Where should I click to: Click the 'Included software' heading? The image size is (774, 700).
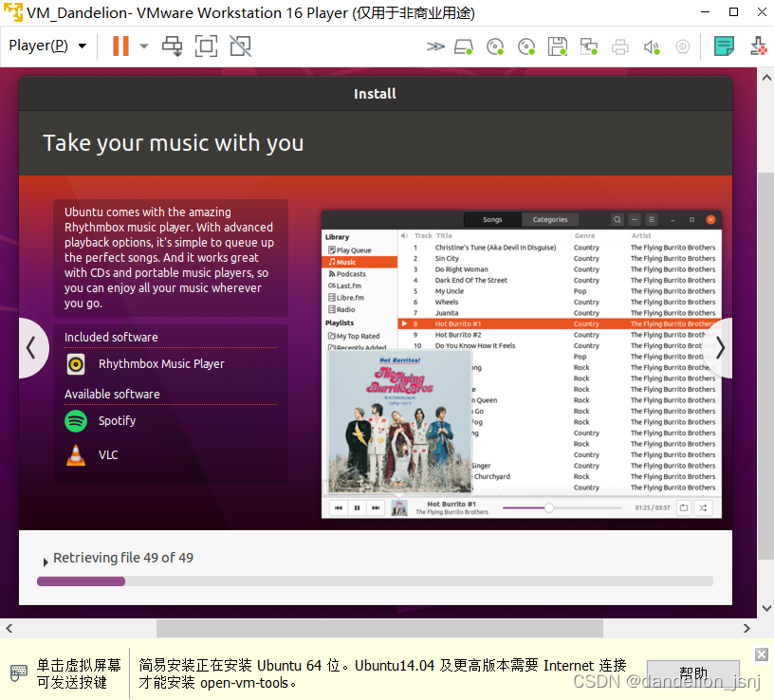point(111,337)
